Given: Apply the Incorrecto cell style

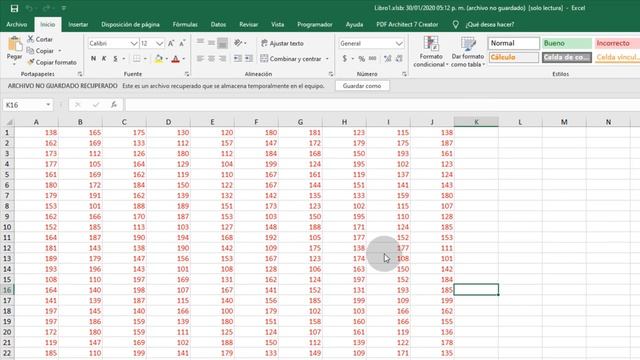Looking at the screenshot, I should point(617,43).
